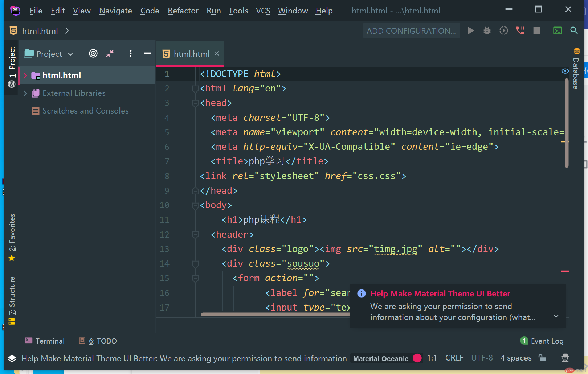Toggle tool window bars via corner icon
The width and height of the screenshot is (588, 374).
click(12, 358)
